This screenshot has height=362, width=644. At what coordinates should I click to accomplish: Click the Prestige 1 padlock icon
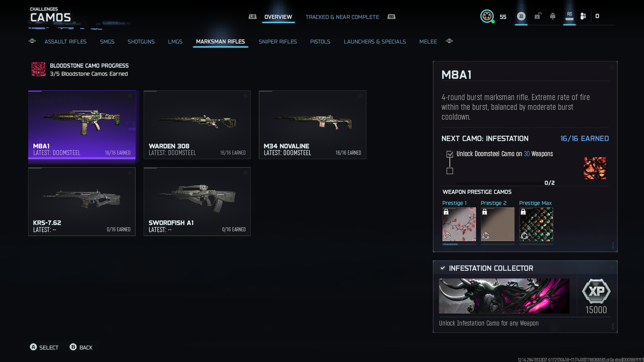pos(446,212)
